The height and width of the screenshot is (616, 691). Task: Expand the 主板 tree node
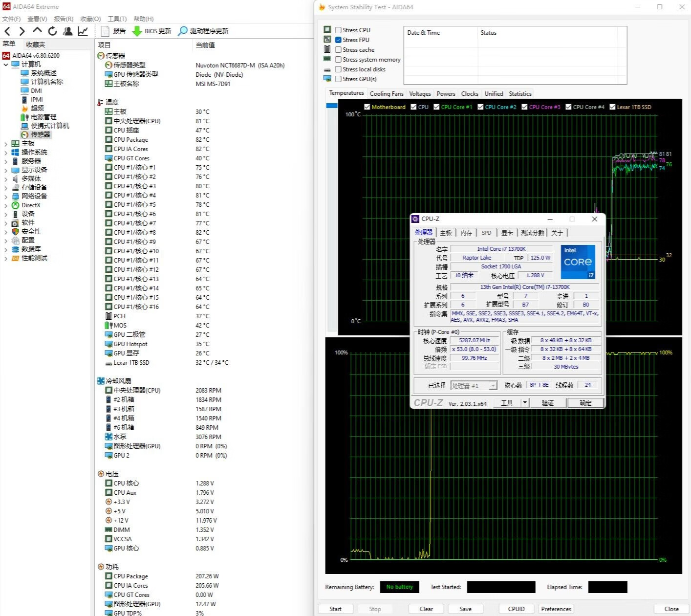(6, 144)
